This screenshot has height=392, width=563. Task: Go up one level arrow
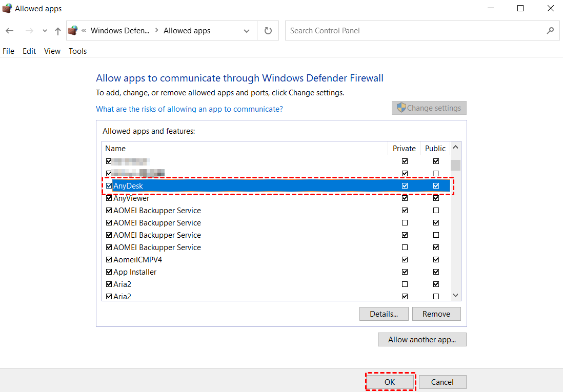(58, 31)
